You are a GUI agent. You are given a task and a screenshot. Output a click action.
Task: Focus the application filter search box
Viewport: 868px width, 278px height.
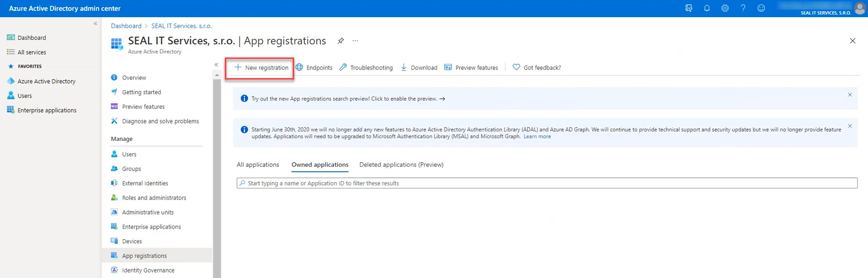point(547,183)
